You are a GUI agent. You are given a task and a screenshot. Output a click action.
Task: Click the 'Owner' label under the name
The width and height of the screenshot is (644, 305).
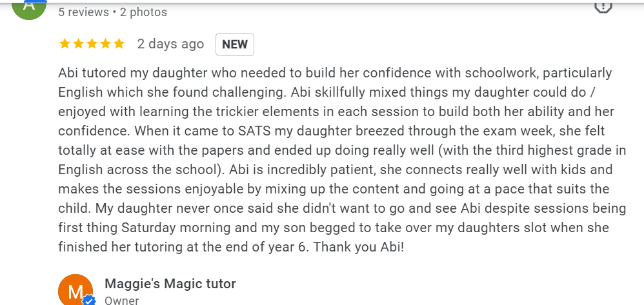click(121, 300)
